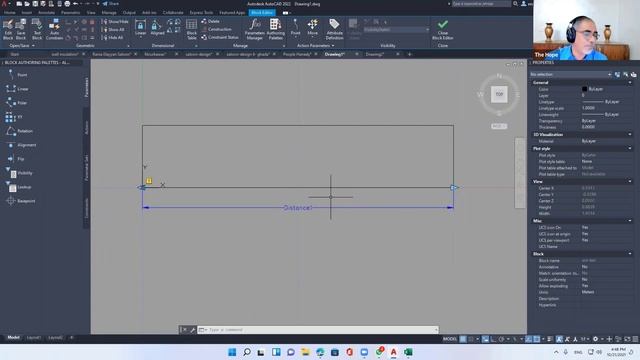640x360 pixels.
Task: Collapse the View properties section
Action: click(630, 181)
